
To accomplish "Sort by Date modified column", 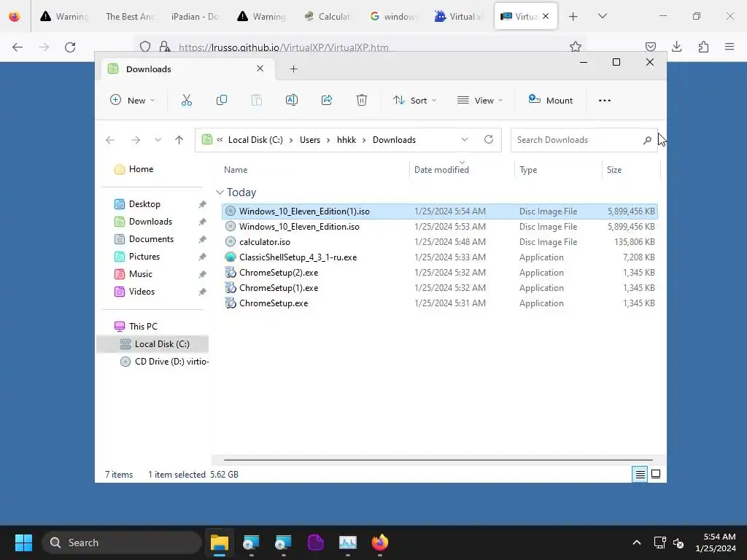I will (x=441, y=170).
